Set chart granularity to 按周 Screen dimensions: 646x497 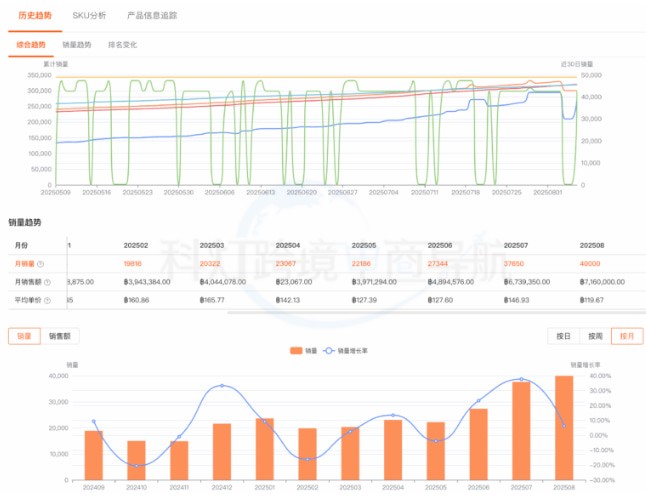pyautogui.click(x=595, y=337)
